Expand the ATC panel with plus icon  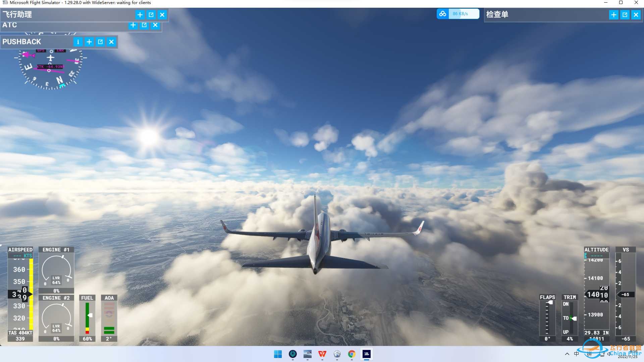133,25
